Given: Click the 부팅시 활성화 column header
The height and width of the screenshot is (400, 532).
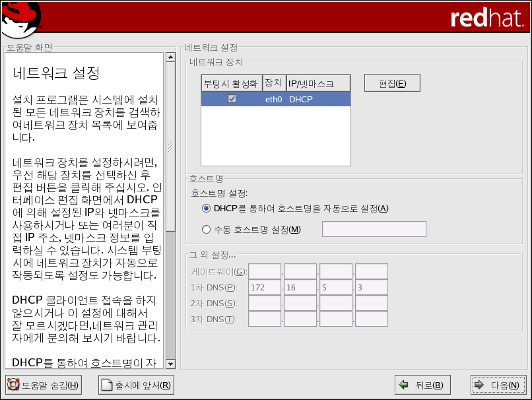Looking at the screenshot, I should (231, 84).
